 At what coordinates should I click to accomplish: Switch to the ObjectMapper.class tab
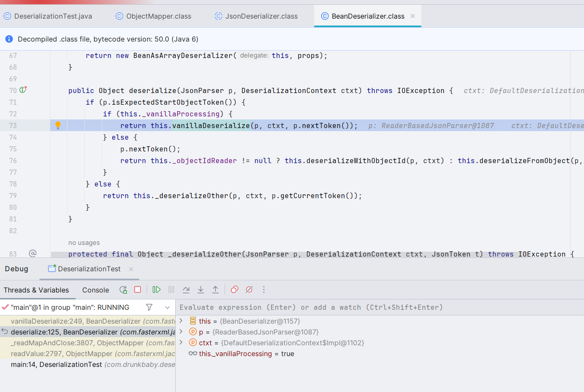[x=158, y=16]
